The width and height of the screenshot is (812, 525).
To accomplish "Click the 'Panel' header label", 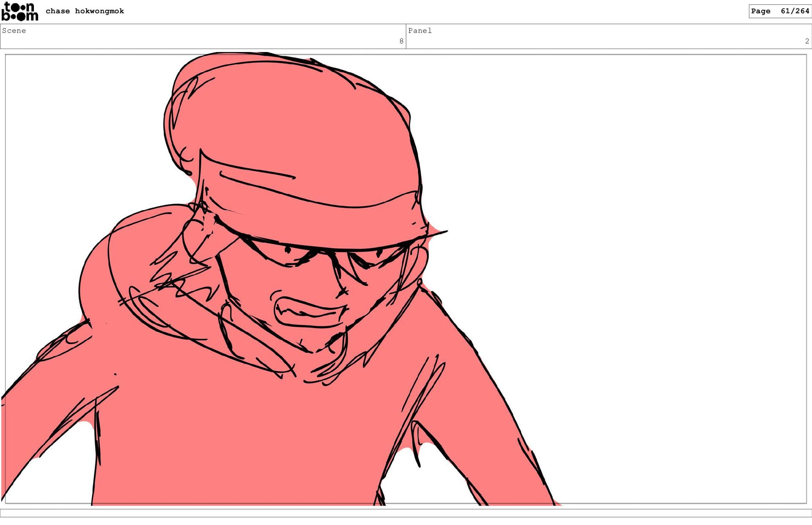I will 420,30.
